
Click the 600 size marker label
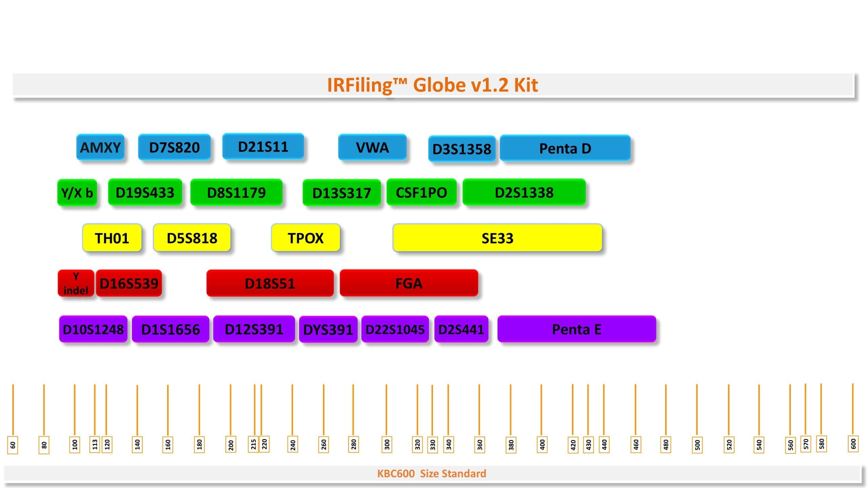click(853, 444)
